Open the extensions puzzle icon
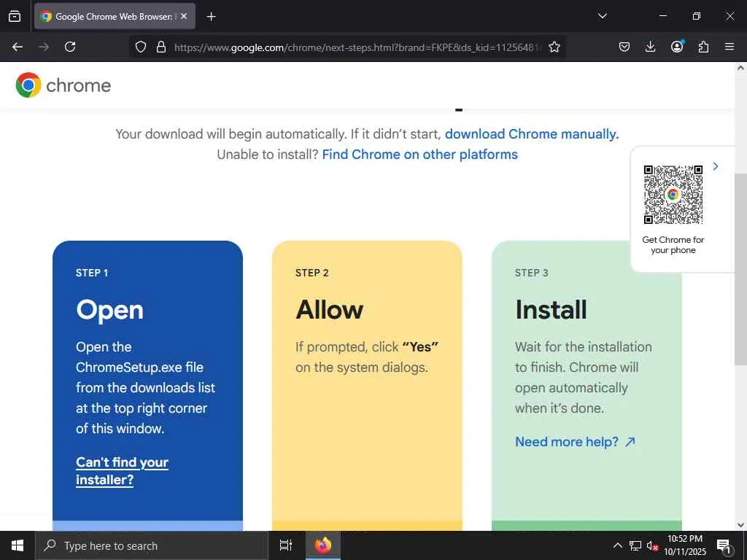Image resolution: width=747 pixels, height=560 pixels. (703, 47)
